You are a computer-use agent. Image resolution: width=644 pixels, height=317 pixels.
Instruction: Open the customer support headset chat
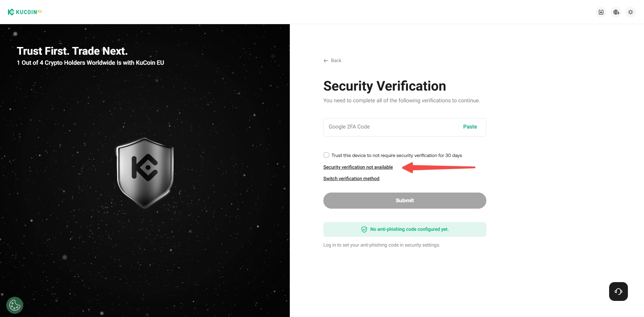pos(618,292)
